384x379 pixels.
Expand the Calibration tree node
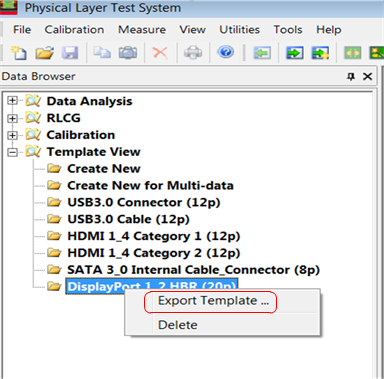point(12,135)
